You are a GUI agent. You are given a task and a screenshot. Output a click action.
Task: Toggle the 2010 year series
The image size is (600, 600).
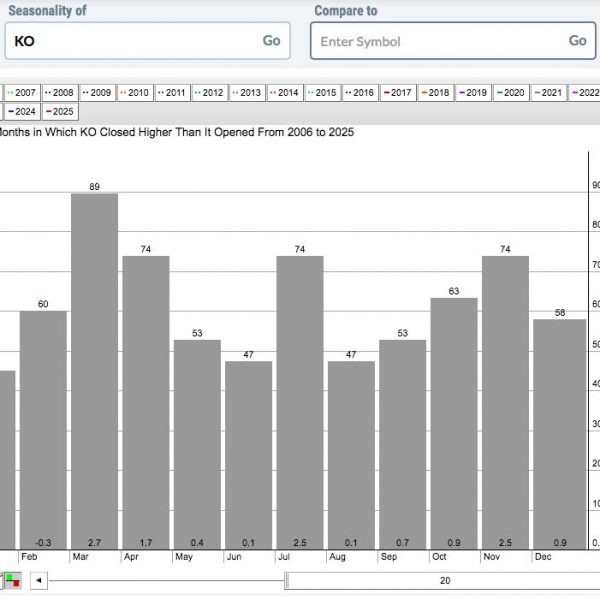point(135,93)
